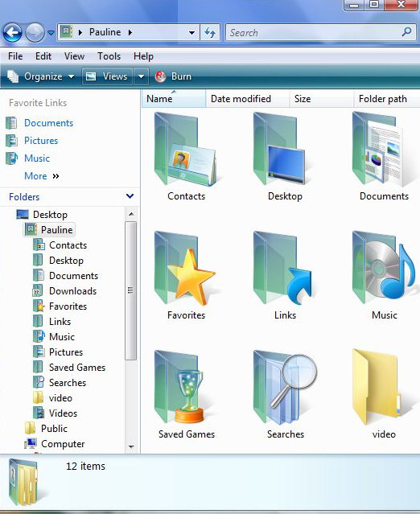The height and width of the screenshot is (514, 420).
Task: Select the Contacts folder icon
Action: point(186,149)
